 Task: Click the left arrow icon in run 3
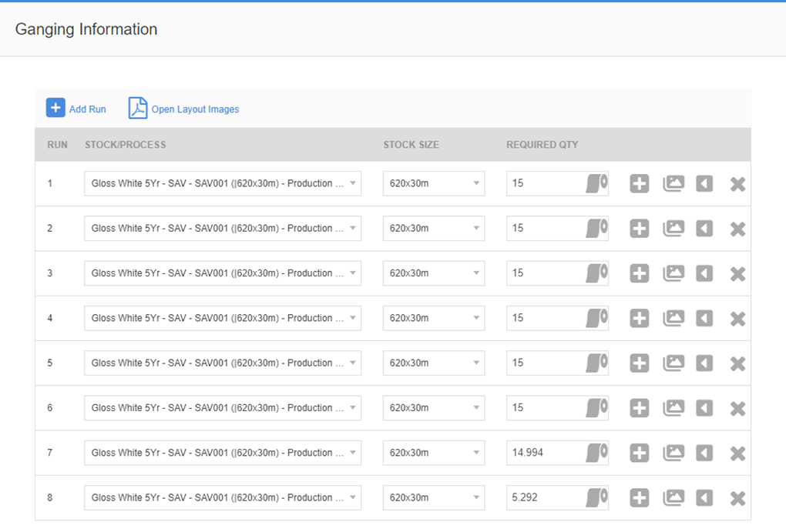point(704,273)
